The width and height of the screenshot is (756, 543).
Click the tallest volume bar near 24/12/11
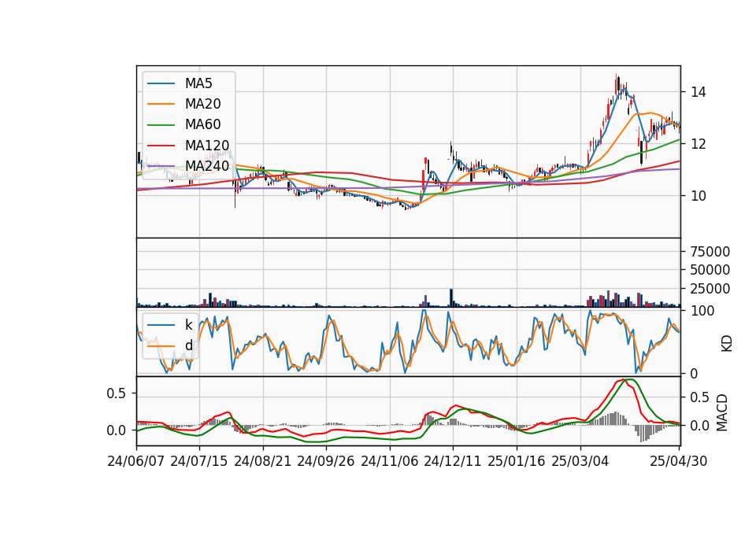coord(451,297)
